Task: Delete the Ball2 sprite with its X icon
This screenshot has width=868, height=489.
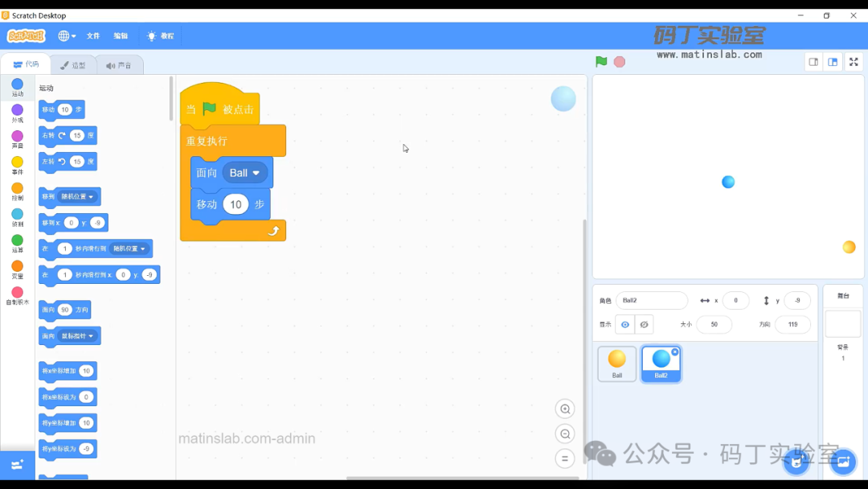Action: tap(674, 352)
